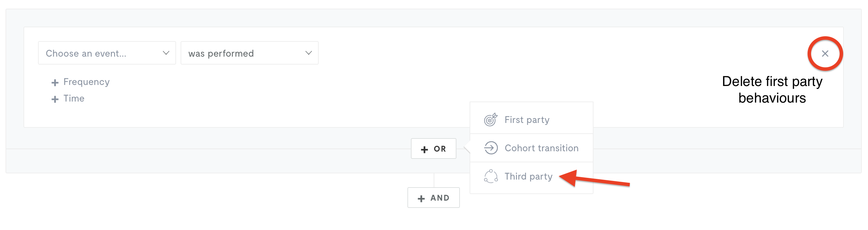Viewport: 868px width, 230px height.
Task: Open the Choose an event dropdown
Action: coord(107,53)
